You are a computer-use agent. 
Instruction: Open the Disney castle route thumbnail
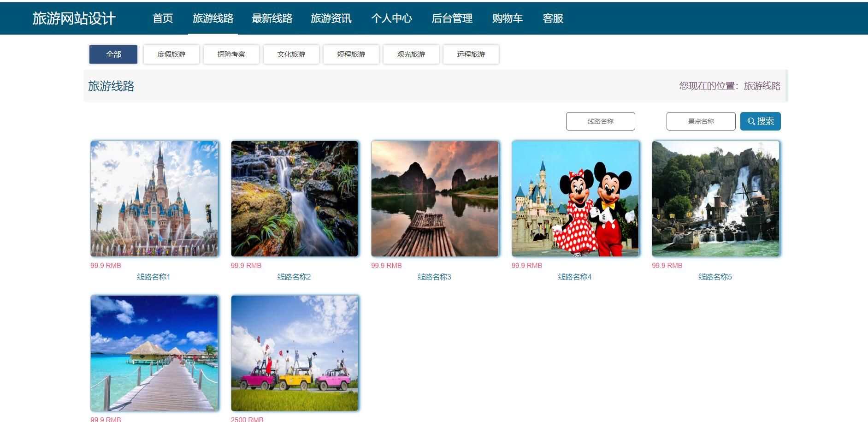[x=154, y=199]
